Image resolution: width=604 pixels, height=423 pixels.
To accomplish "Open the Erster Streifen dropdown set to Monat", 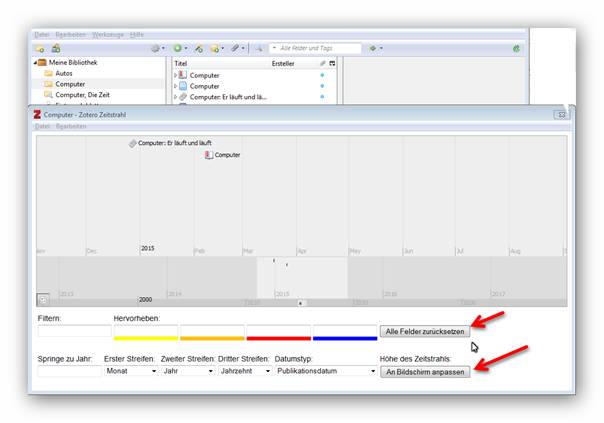I will (131, 371).
